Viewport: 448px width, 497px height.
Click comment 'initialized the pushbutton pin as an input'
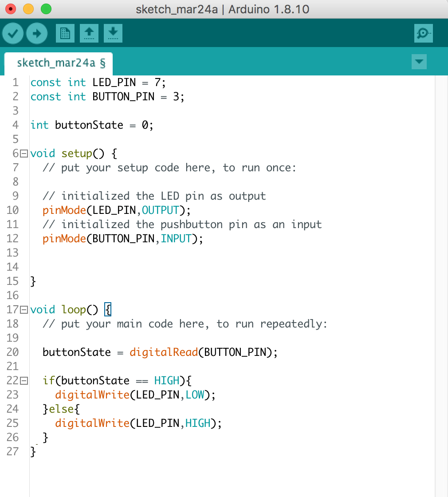191,225
